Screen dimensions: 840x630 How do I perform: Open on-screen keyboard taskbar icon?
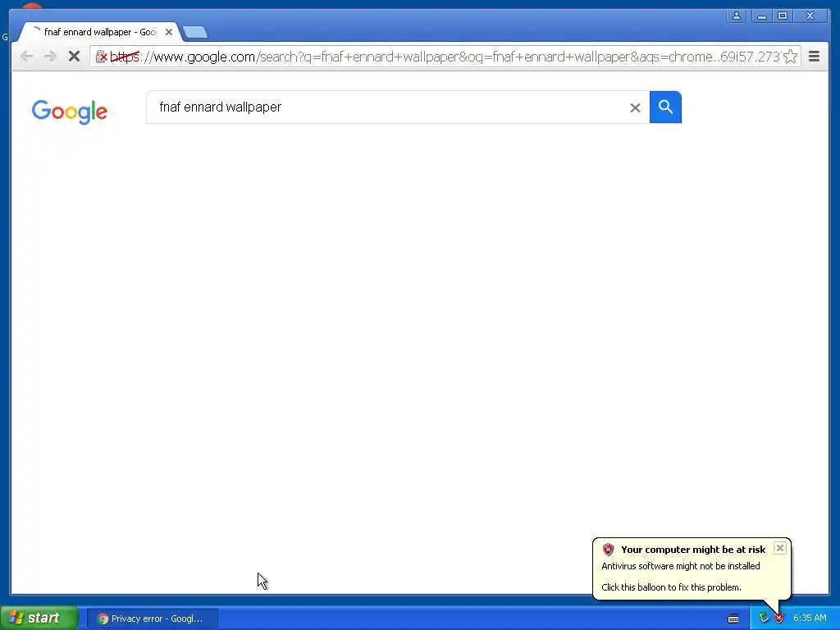click(x=733, y=619)
